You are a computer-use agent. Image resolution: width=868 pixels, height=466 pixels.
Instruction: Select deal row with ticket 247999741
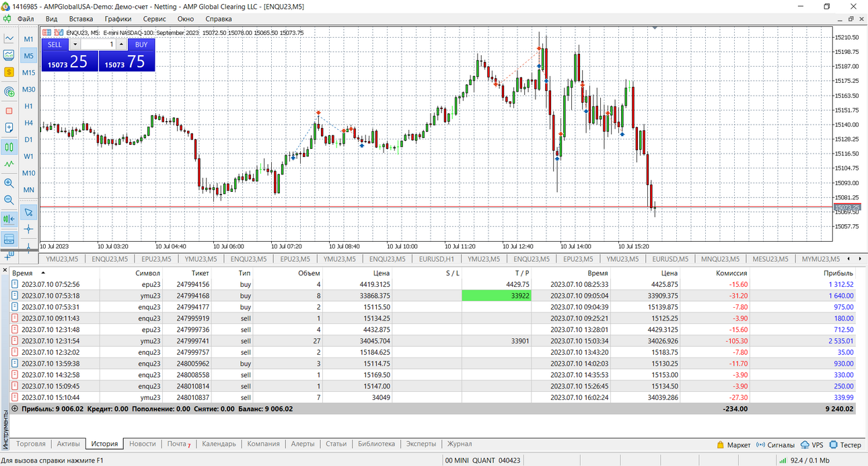(x=433, y=341)
